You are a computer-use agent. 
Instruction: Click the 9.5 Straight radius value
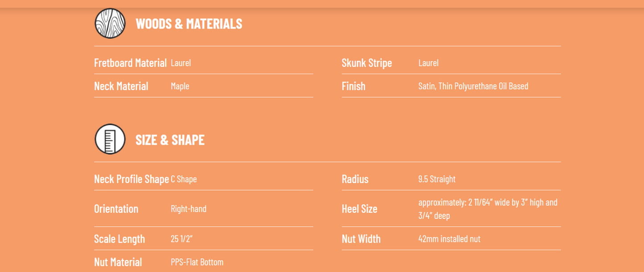coord(437,179)
